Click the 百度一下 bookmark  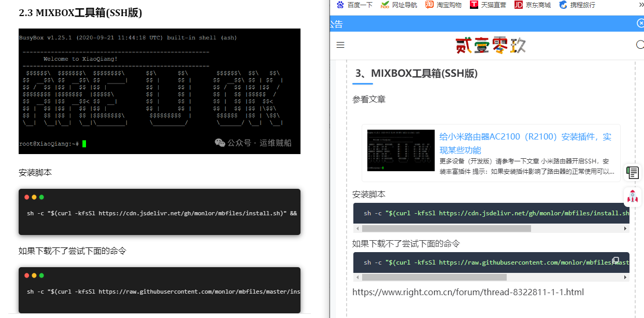click(x=355, y=5)
